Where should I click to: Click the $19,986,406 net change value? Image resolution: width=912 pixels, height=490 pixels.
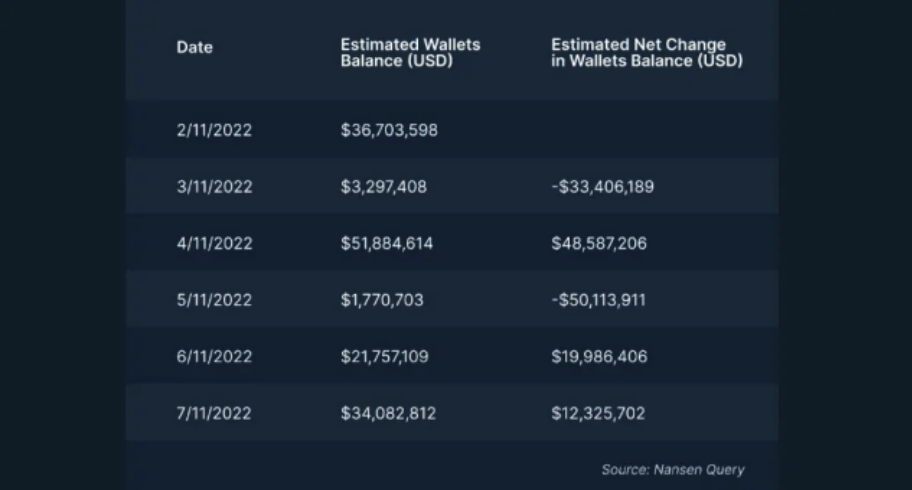(599, 356)
